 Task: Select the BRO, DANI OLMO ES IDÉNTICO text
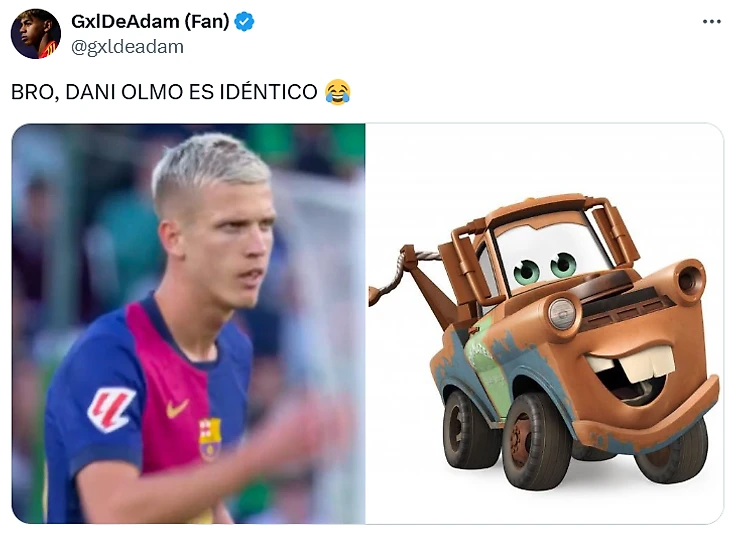164,92
